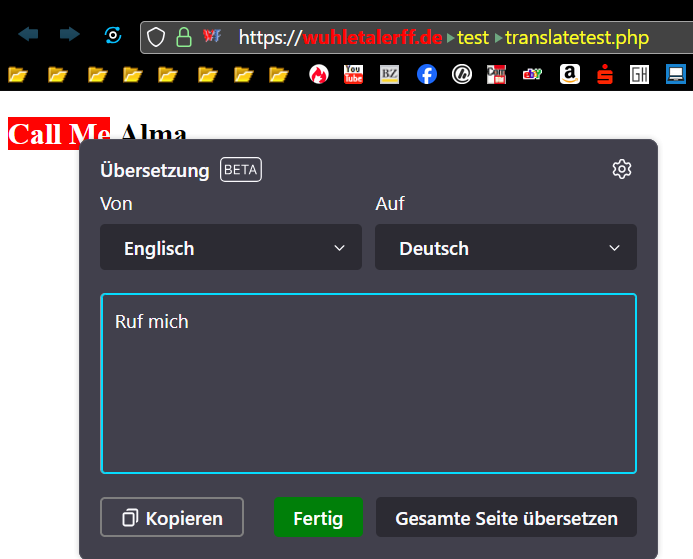Open the Auf target language dropdown Deutsch
Screen dimensions: 693x559
pyautogui.click(x=506, y=247)
